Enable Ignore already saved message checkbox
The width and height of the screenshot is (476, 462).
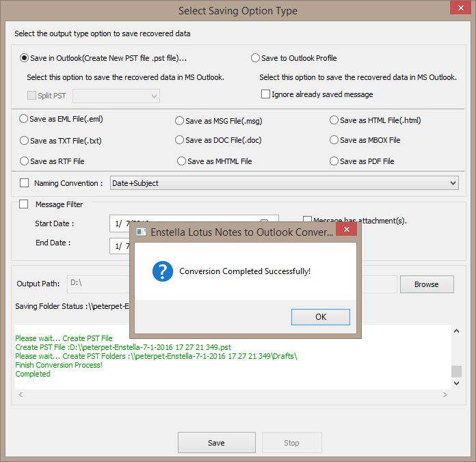pos(265,94)
